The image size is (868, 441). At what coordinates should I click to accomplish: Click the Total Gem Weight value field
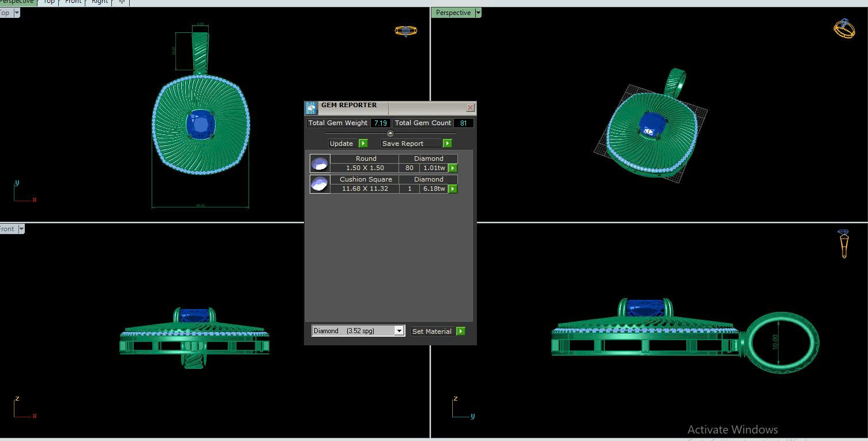coord(380,123)
